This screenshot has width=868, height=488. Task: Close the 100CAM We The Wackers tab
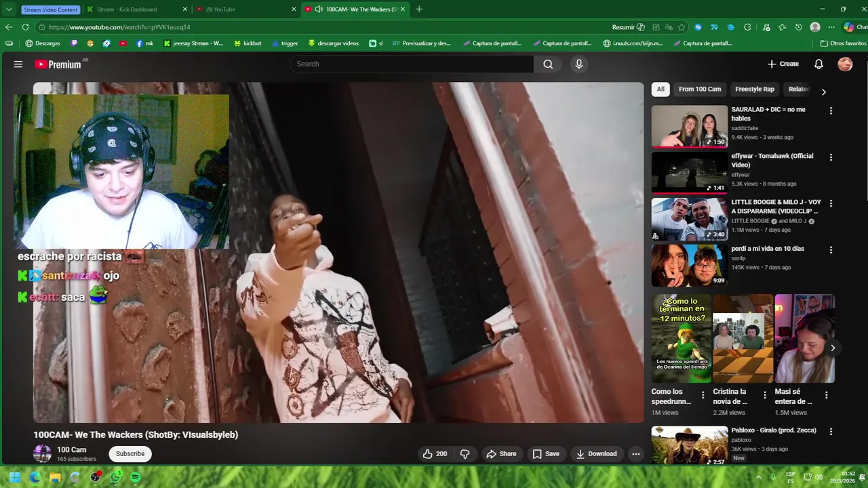403,9
